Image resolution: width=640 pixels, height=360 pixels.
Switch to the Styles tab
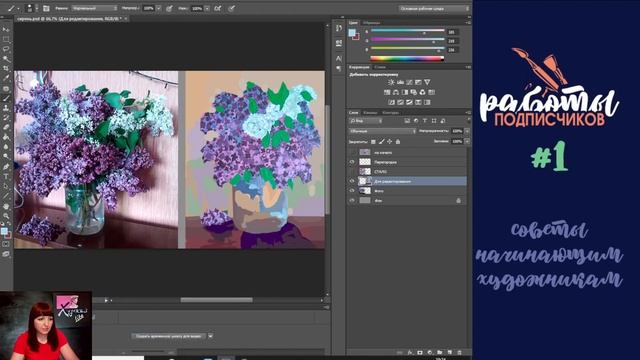click(380, 67)
